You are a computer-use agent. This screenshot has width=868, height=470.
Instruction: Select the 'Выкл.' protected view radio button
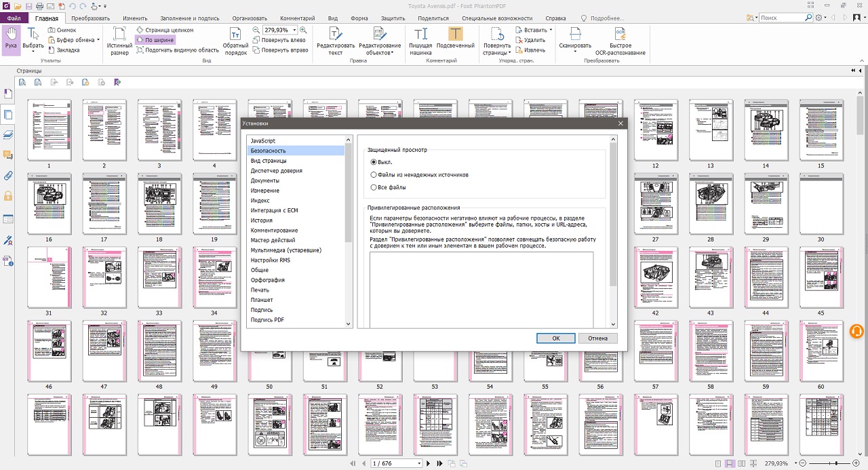click(x=374, y=162)
